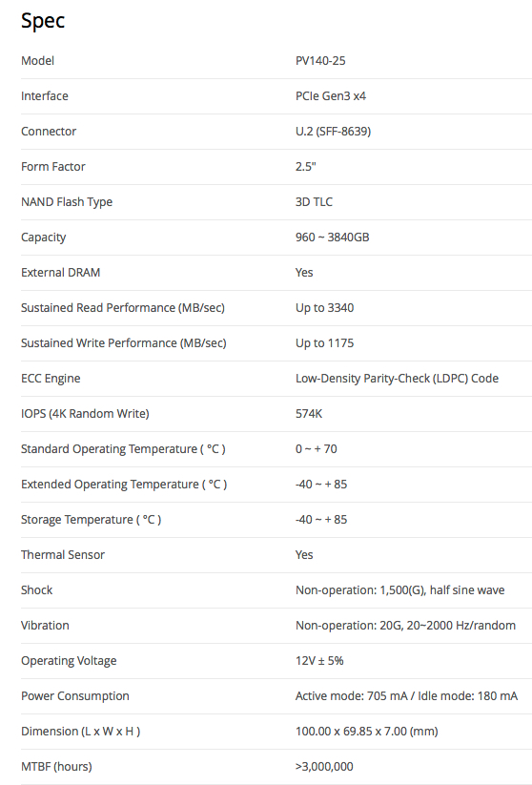Select the Up to 3340 read value

324,308
